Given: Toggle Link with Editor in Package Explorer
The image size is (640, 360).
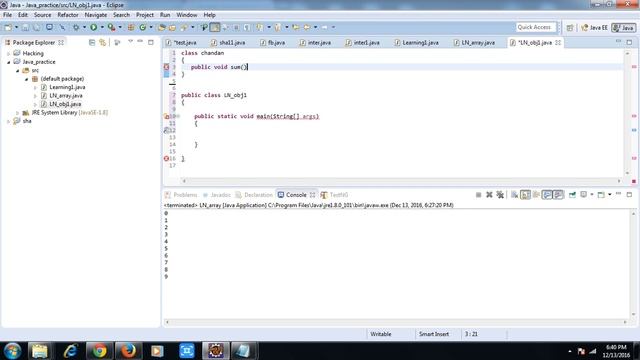Looking at the screenshot, I should (102, 42).
